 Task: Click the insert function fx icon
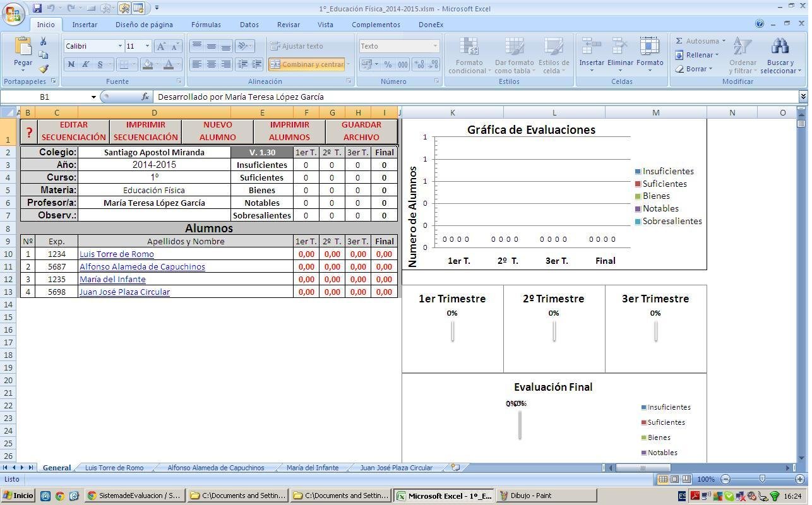pos(145,97)
